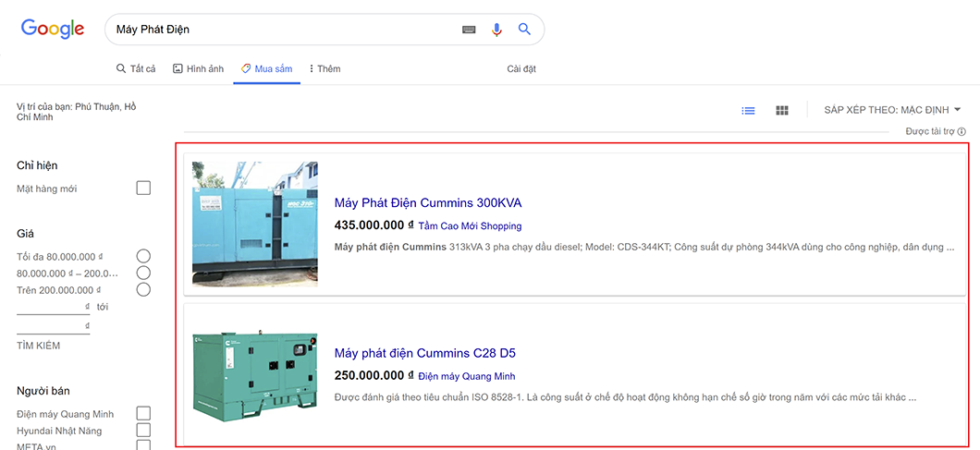Screen dimensions: 980x450
Task: Switch to the Tất cả tab
Action: point(136,68)
